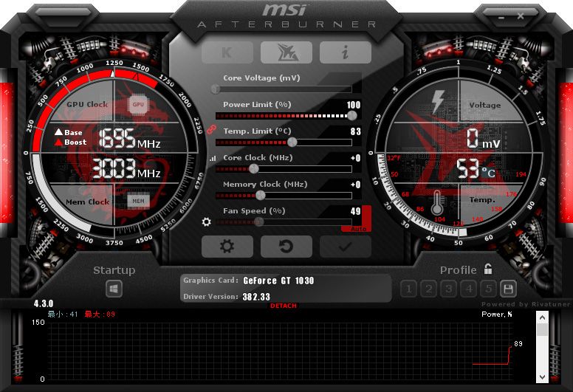The image size is (573, 392).
Task: Minimize the Afterburner window
Action: pyautogui.click(x=501, y=17)
